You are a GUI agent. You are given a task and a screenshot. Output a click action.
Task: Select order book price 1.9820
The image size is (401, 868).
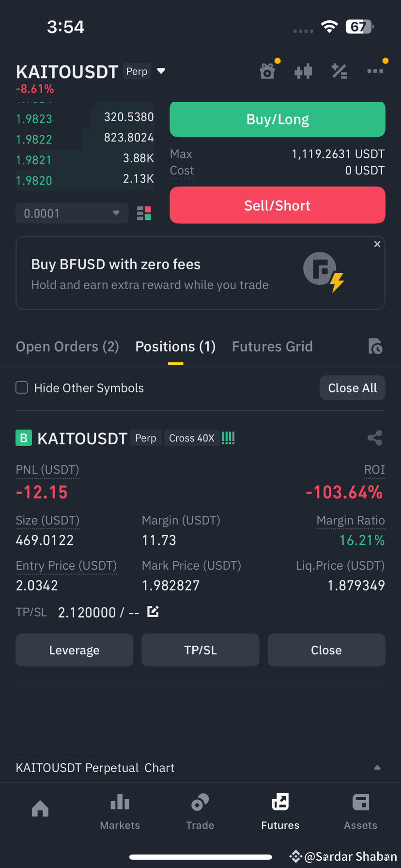click(x=34, y=181)
